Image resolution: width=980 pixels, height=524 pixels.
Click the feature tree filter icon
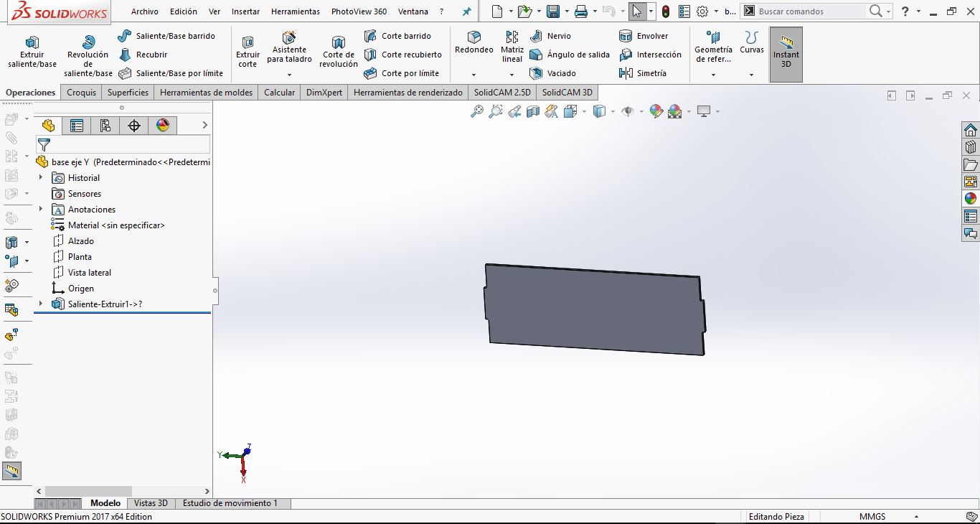click(x=44, y=145)
